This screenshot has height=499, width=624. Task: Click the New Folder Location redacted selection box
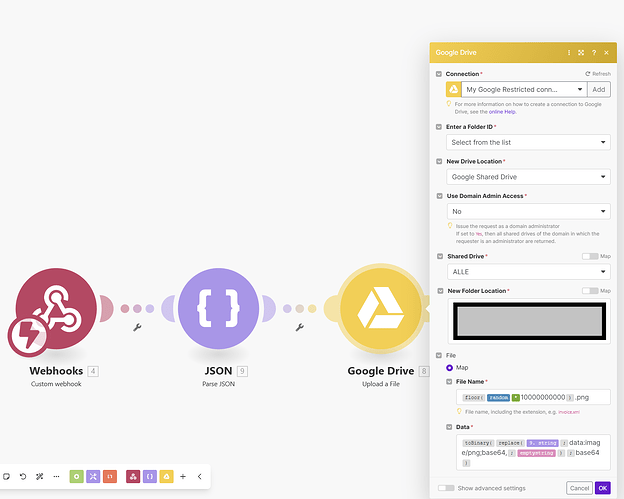tap(529, 322)
